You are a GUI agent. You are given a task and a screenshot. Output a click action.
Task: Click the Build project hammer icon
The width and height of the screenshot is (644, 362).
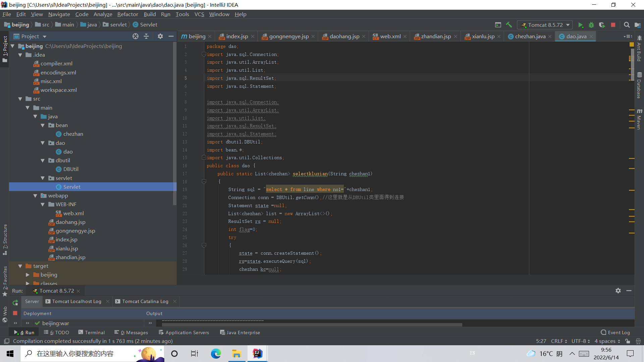point(509,25)
